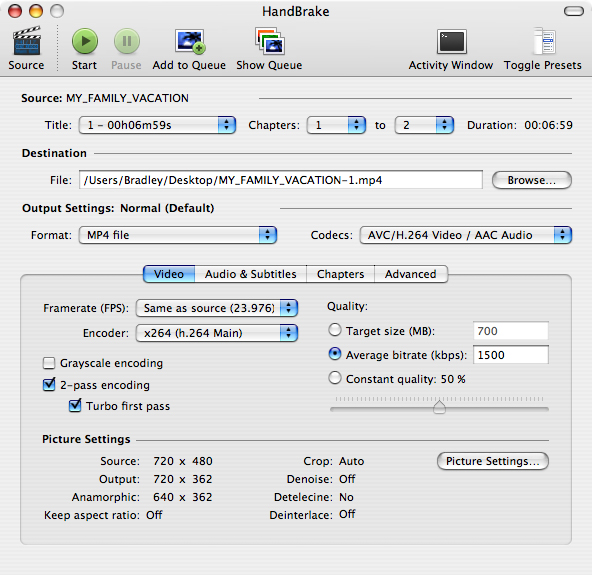This screenshot has width=592, height=575.
Task: Toggle Presets drawer icon
Action: point(544,41)
